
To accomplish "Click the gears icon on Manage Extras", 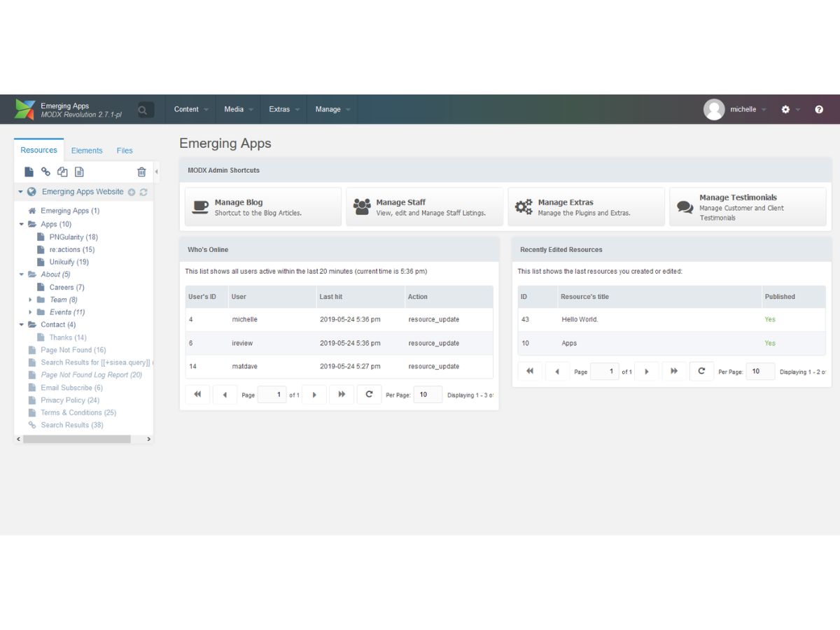I will 524,206.
